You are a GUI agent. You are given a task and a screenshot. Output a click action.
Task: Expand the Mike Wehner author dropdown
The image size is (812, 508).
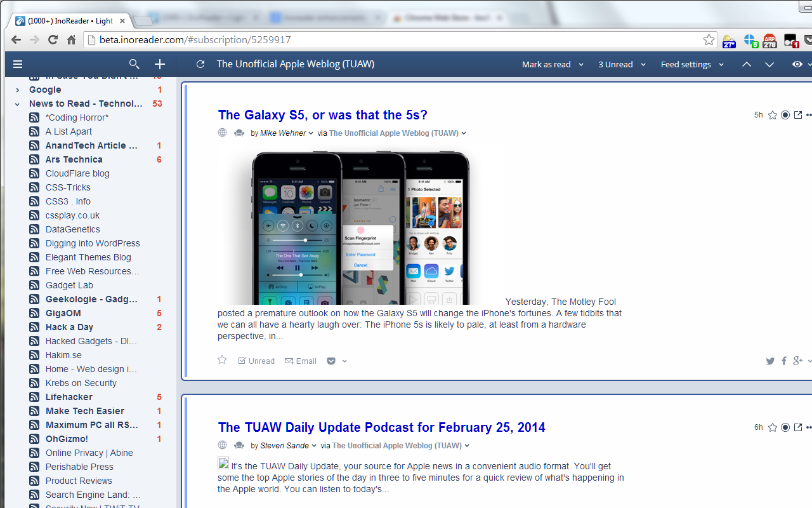coord(311,133)
